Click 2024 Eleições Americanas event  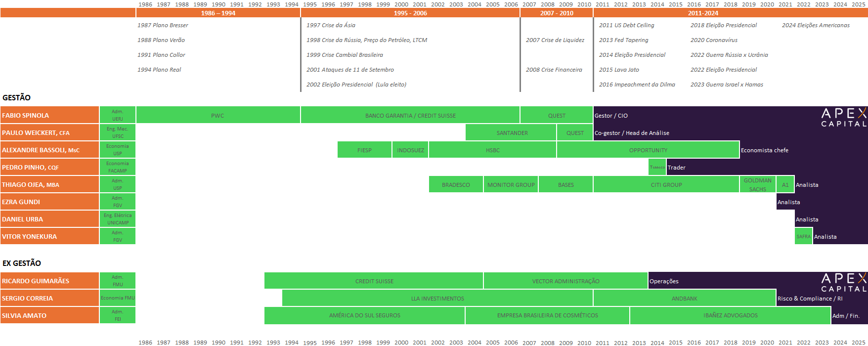click(x=816, y=25)
